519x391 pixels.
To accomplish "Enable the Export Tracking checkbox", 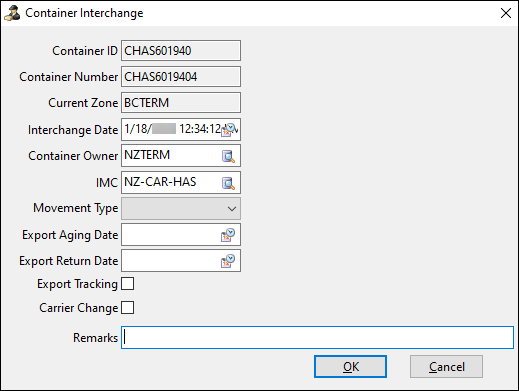I will (x=128, y=284).
